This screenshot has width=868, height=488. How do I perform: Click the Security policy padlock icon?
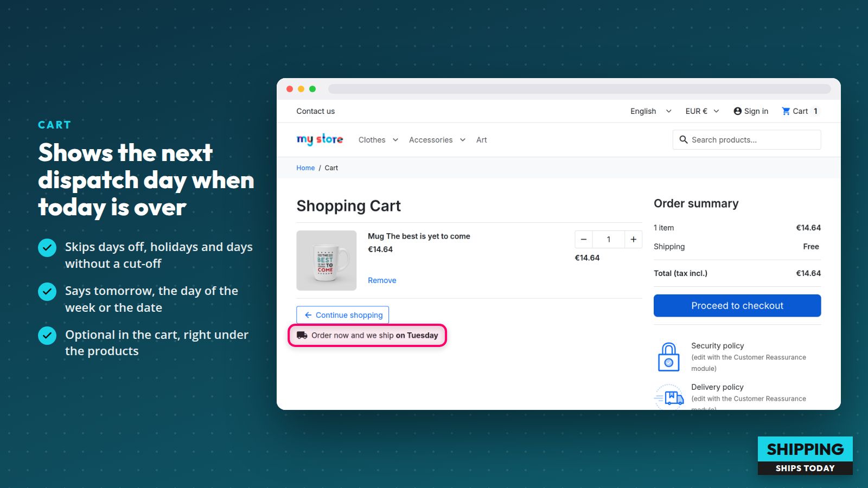pos(668,357)
